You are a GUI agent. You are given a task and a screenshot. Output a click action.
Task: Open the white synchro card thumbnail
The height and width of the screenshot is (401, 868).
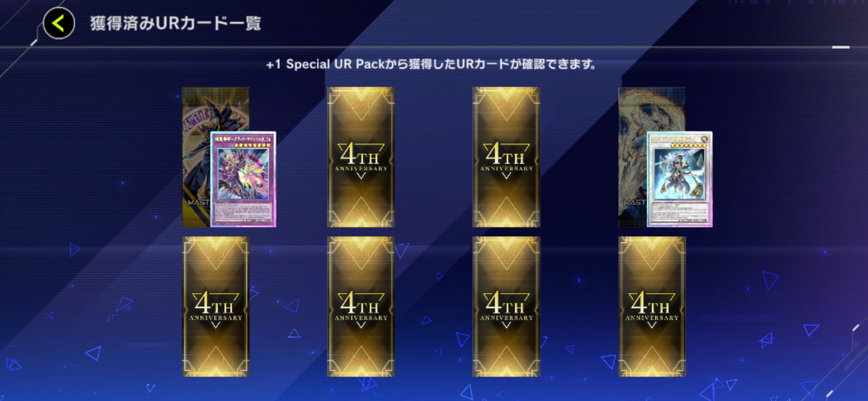(680, 179)
